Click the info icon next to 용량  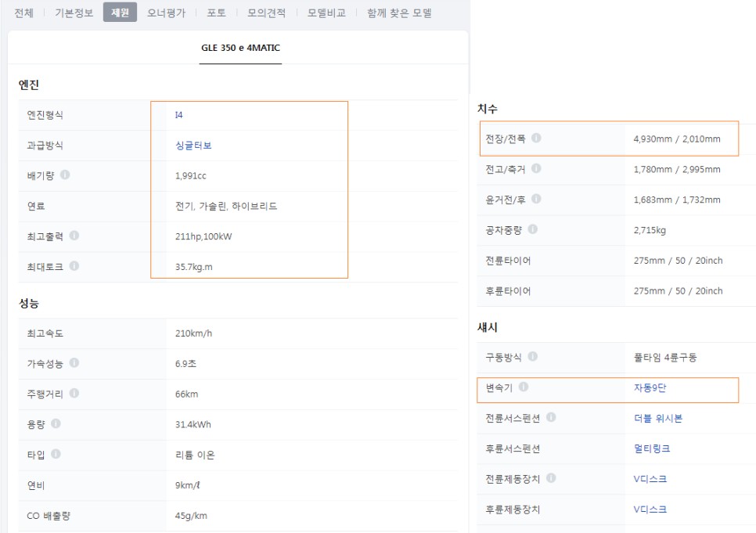[56, 423]
